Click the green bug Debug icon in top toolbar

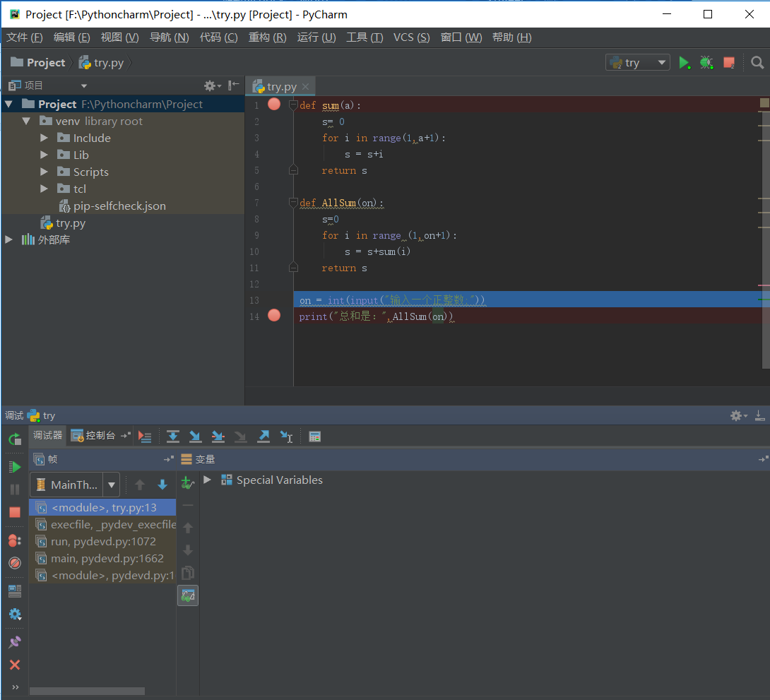(x=706, y=63)
